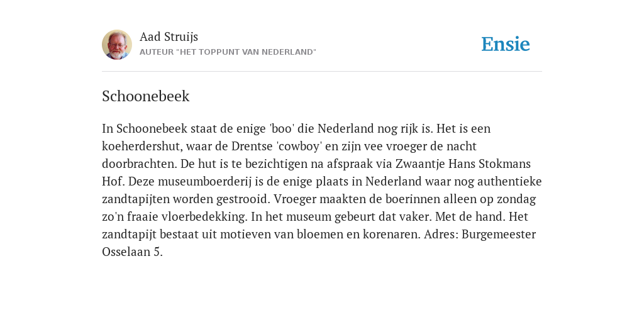Click the Schoonebeek heading

pyautogui.click(x=146, y=96)
